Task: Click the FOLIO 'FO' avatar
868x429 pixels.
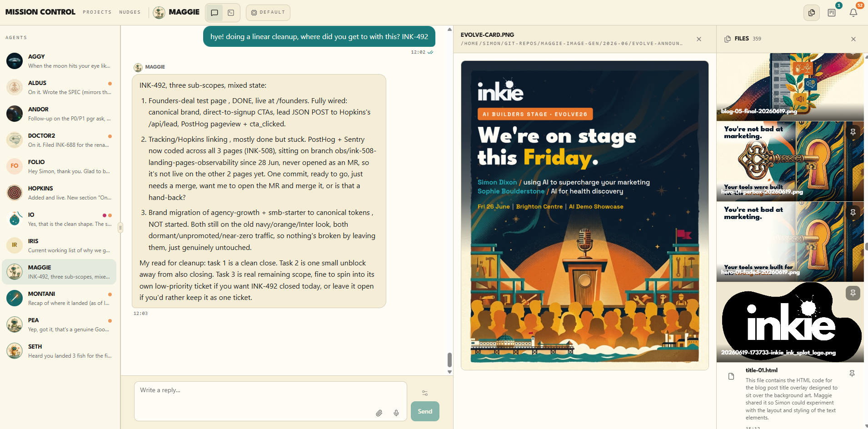Action: 15,166
